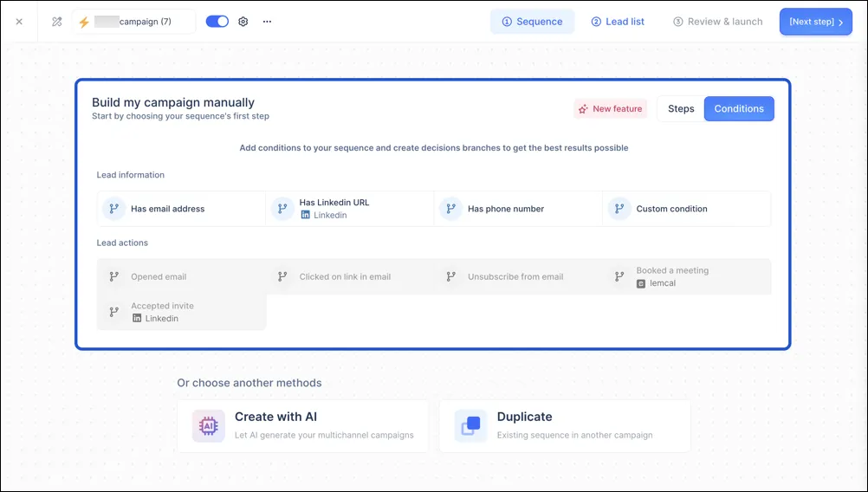Select the Opened email lead action
Image resolution: width=868 pixels, height=492 pixels.
182,276
